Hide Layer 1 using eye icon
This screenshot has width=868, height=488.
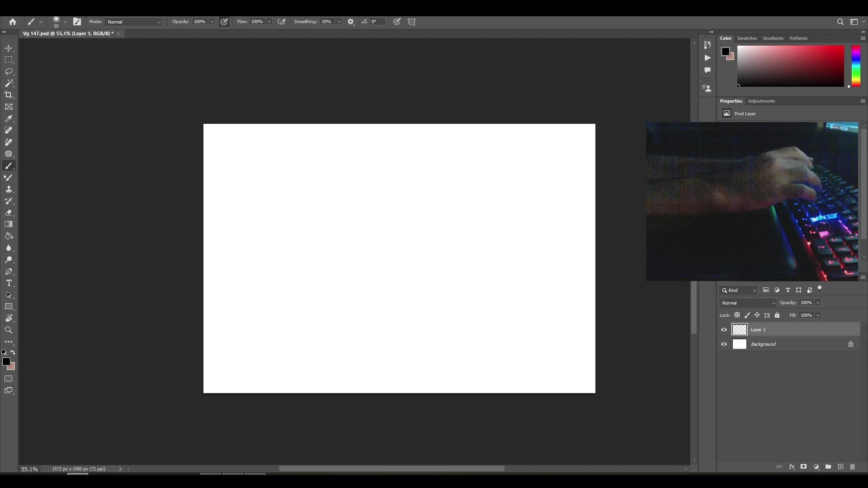724,330
